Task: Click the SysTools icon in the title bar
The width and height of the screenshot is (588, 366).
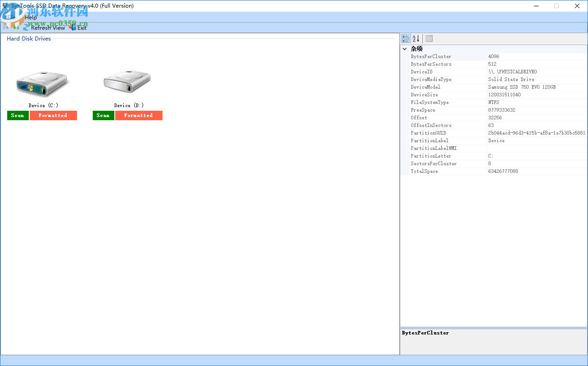Action: click(x=5, y=6)
